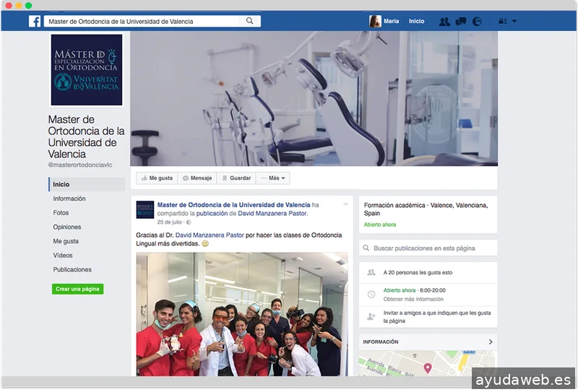Click the page's profile logo image
Image resolution: width=578 pixels, height=392 pixels.
pos(87,70)
